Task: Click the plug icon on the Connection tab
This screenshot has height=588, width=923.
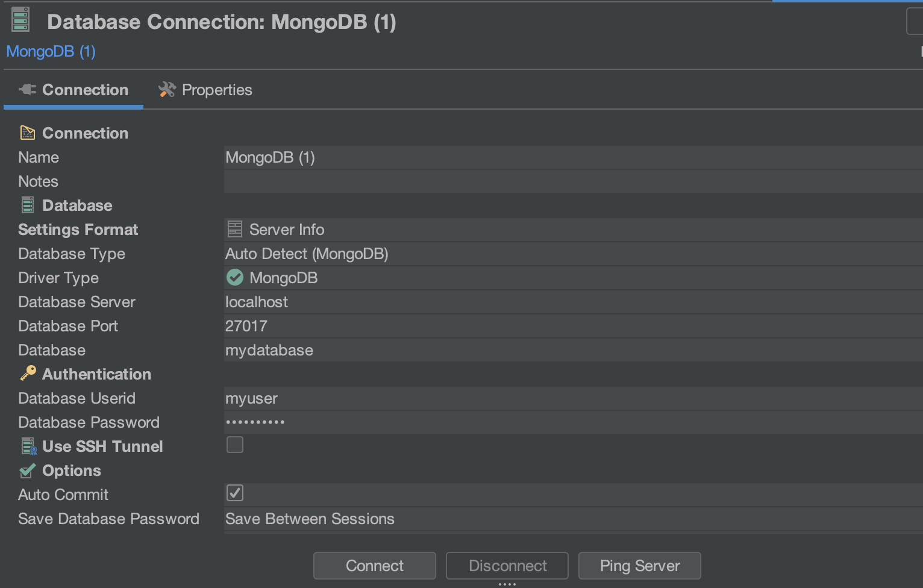Action: [27, 90]
